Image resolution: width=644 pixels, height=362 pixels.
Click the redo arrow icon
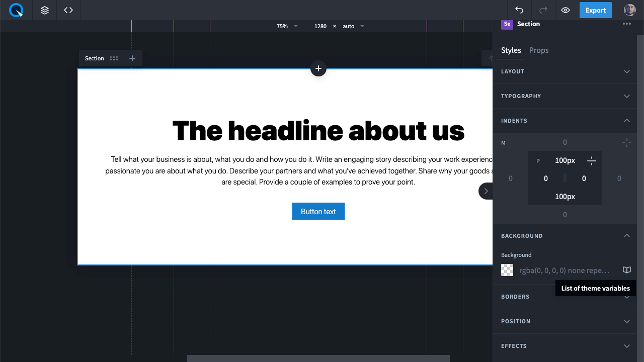543,10
